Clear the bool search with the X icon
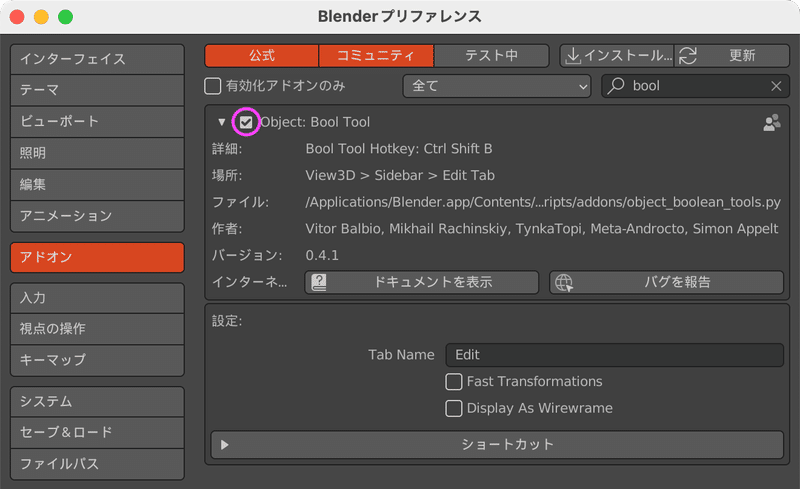Viewport: 800px width, 489px height. pyautogui.click(x=776, y=86)
